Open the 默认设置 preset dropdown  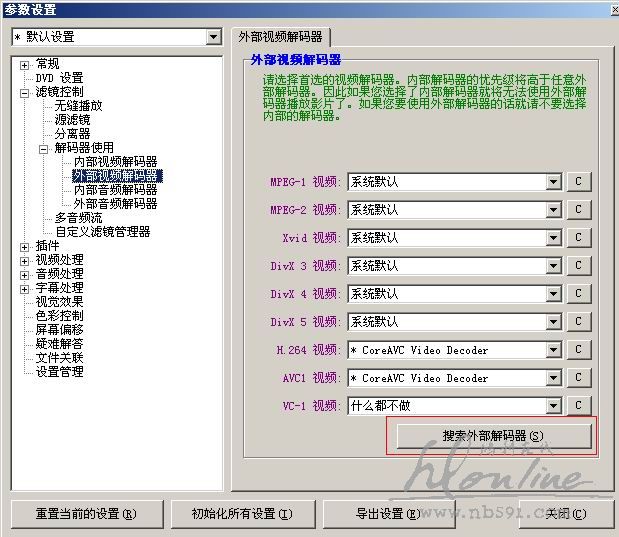[x=213, y=37]
